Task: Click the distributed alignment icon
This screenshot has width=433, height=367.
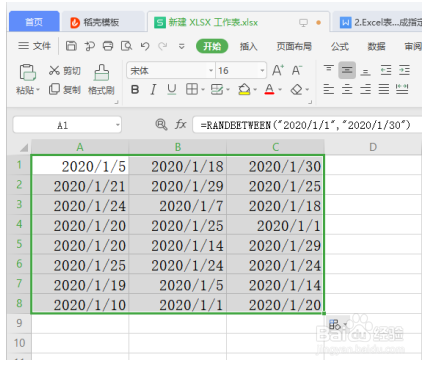Action: tap(402, 89)
